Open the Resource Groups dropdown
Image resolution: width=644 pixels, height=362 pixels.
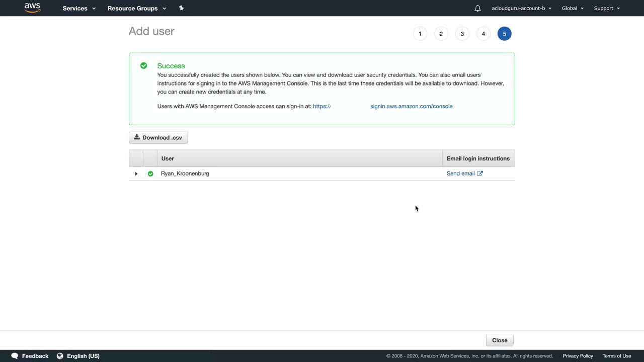click(136, 8)
